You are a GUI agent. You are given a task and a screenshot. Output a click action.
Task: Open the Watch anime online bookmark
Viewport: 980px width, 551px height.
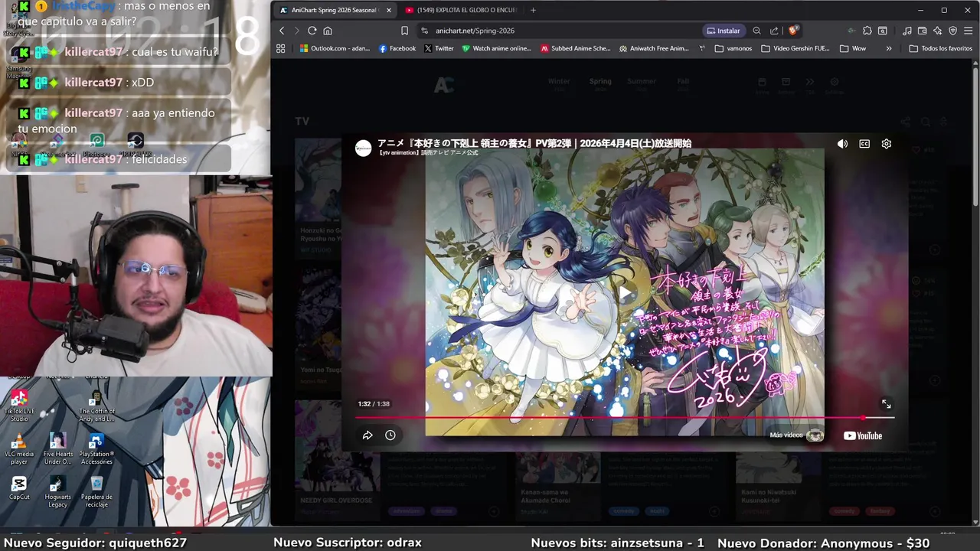tap(496, 48)
